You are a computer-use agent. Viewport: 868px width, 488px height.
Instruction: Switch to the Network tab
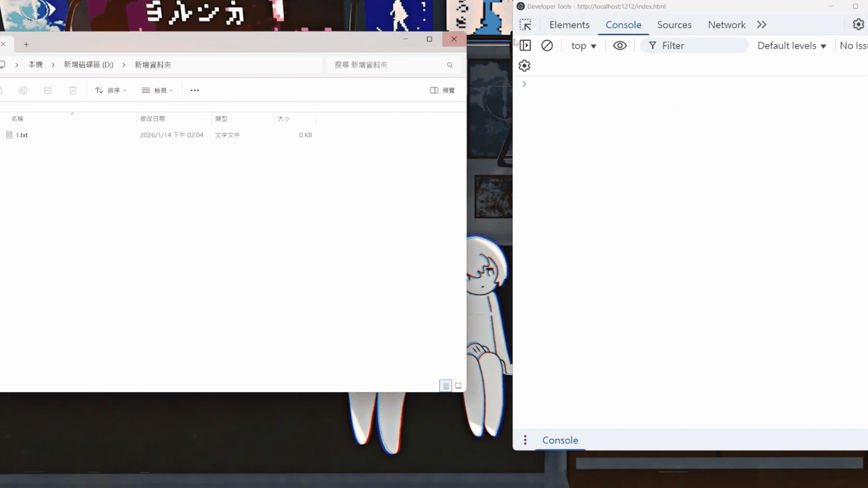click(726, 25)
